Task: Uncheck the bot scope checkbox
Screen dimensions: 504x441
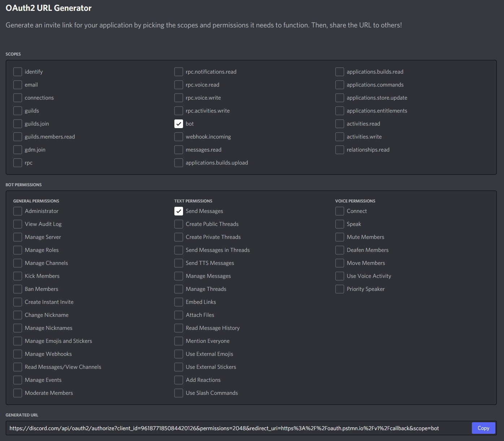Action: 178,124
